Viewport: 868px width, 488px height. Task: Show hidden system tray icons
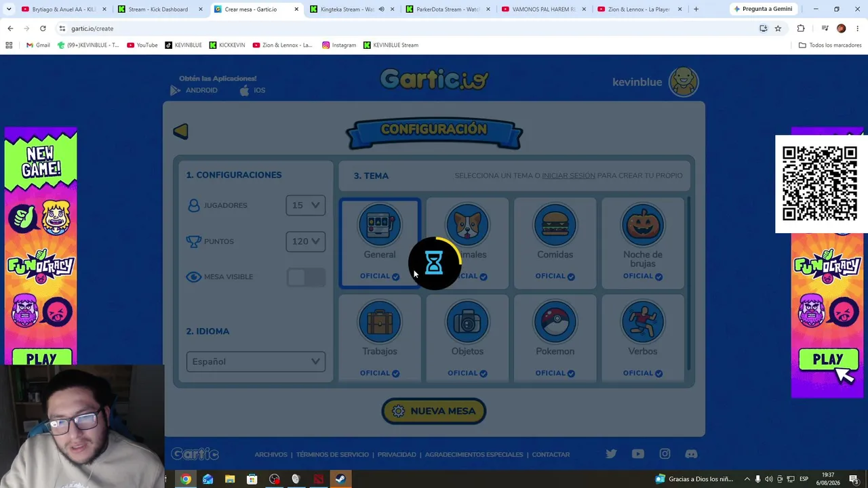747,479
